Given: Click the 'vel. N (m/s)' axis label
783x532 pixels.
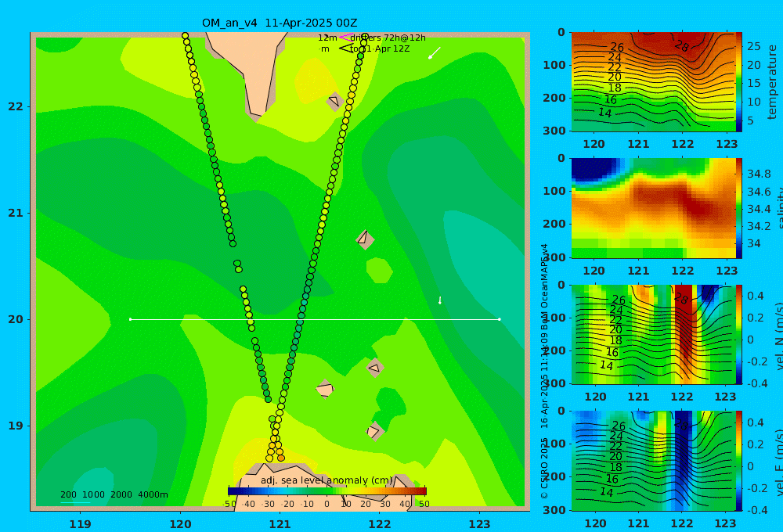Looking at the screenshot, I should [778, 336].
